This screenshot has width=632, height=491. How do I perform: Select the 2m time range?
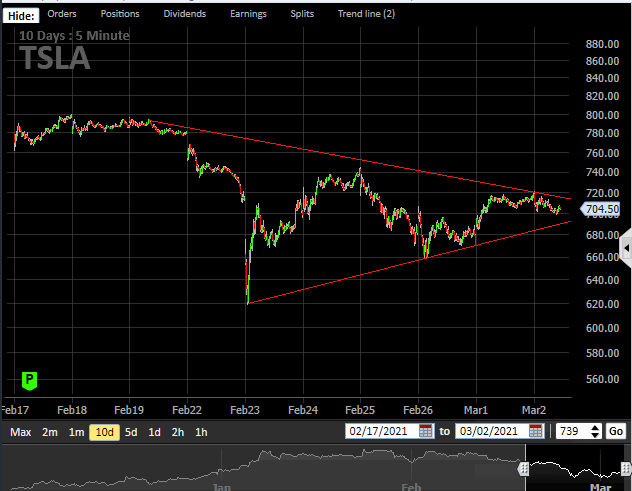click(50, 432)
